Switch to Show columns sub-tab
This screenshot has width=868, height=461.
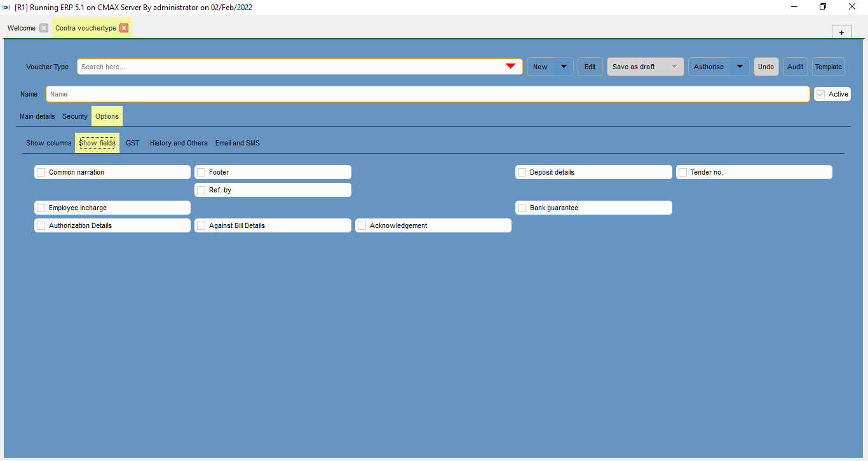pos(49,143)
